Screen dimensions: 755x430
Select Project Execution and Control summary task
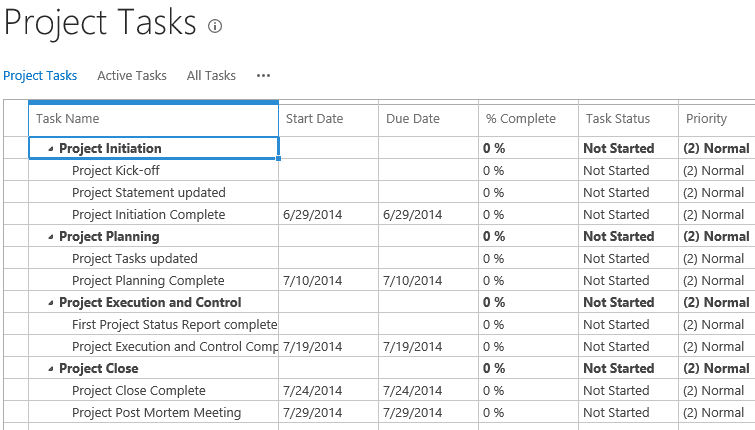pyautogui.click(x=154, y=302)
